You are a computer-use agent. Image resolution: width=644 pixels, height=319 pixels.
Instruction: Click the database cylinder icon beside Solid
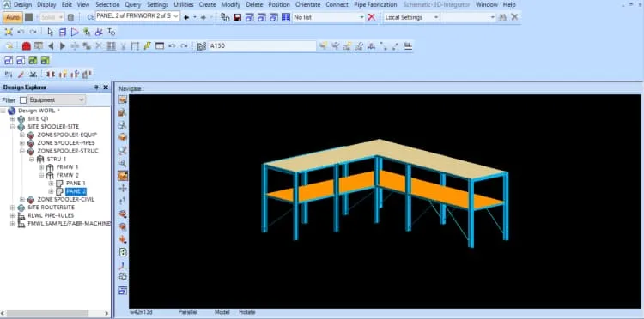coord(70,17)
